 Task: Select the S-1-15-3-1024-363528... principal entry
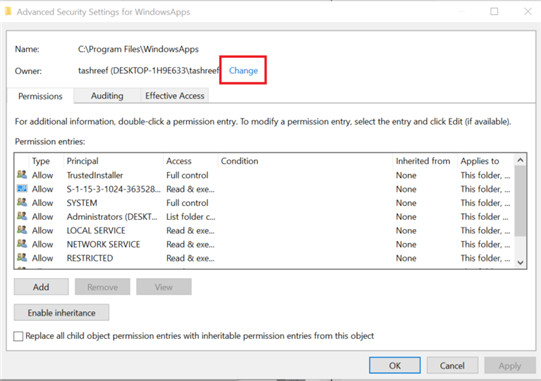pyautogui.click(x=114, y=189)
